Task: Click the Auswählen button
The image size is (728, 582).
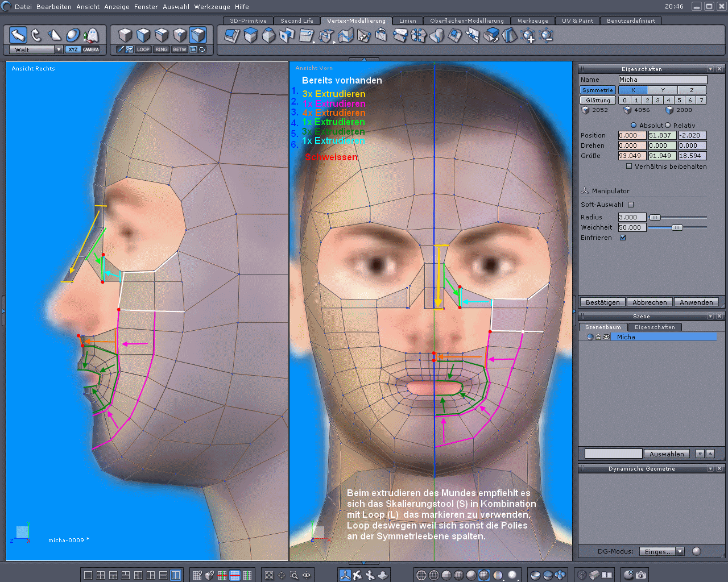Action: [x=667, y=454]
